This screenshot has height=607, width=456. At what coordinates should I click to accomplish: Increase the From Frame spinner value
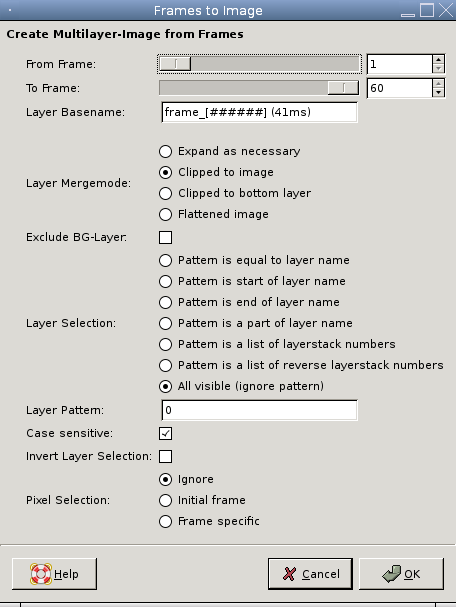pos(438,59)
